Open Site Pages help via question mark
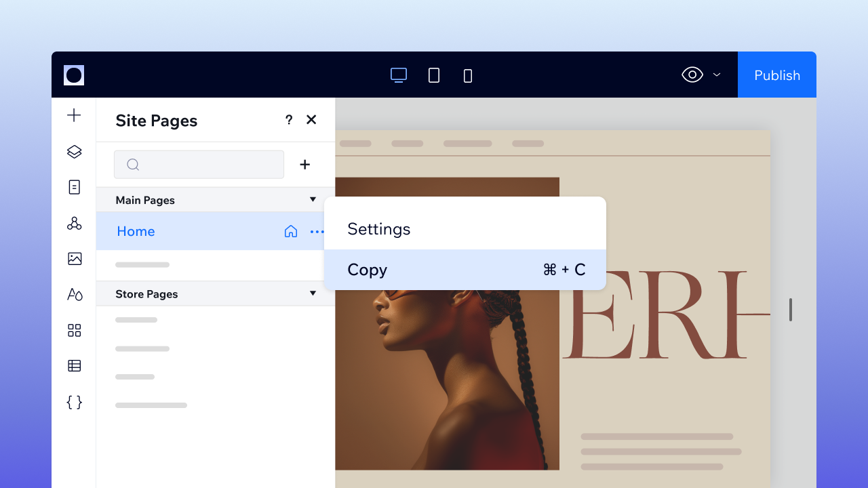Image resolution: width=868 pixels, height=488 pixels. 288,119
